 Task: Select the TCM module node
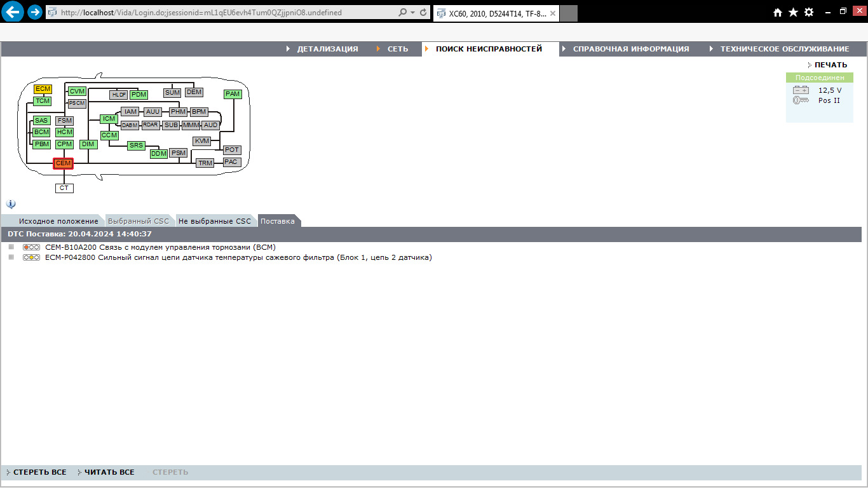tap(43, 101)
